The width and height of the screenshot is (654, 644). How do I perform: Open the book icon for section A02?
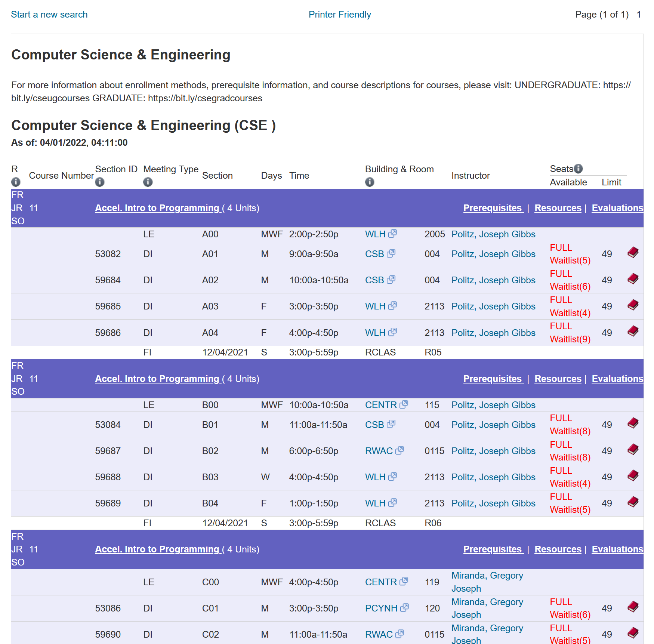point(633,279)
